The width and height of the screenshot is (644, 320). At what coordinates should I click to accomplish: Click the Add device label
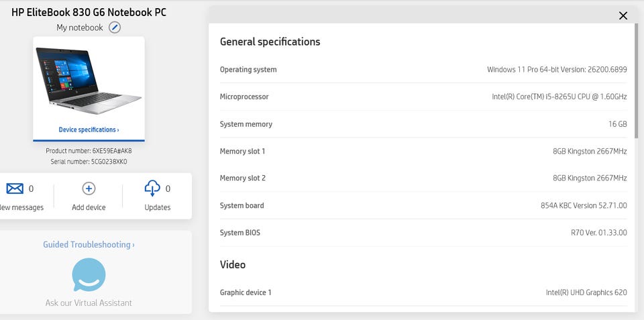click(x=89, y=207)
